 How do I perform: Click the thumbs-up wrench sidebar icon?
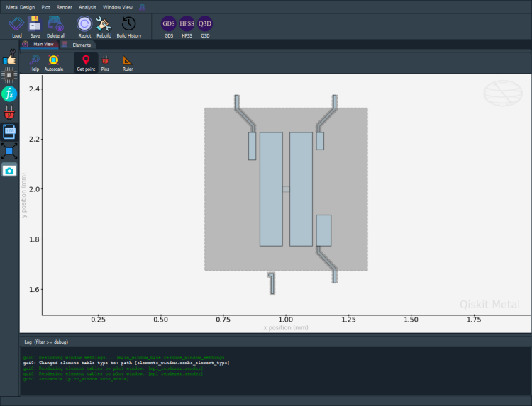[x=9, y=57]
